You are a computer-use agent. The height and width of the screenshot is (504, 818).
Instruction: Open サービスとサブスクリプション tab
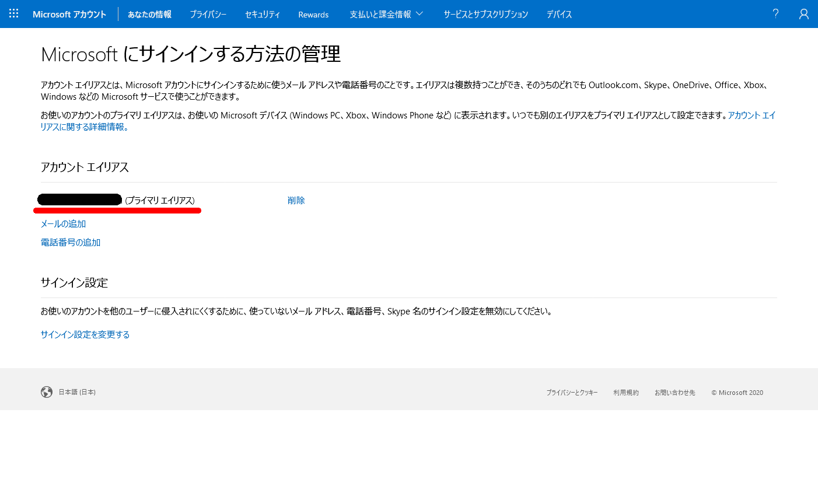click(x=485, y=14)
